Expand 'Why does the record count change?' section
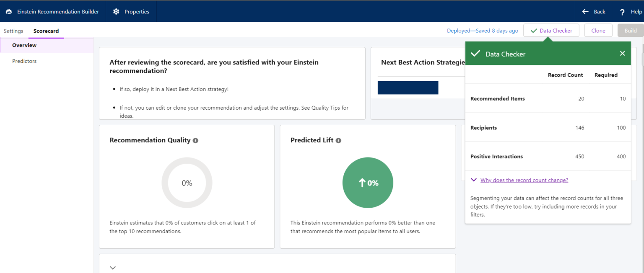Image resolution: width=644 pixels, height=273 pixels. coord(474,180)
